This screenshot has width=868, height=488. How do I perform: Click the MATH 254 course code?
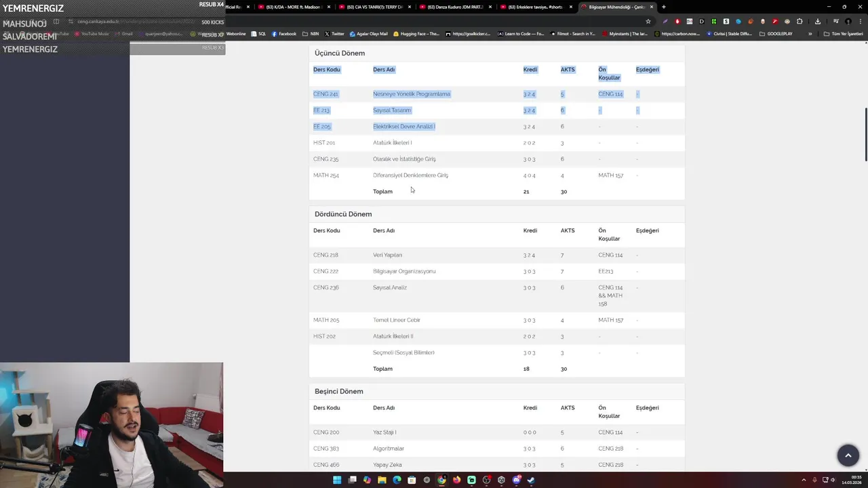click(x=326, y=176)
